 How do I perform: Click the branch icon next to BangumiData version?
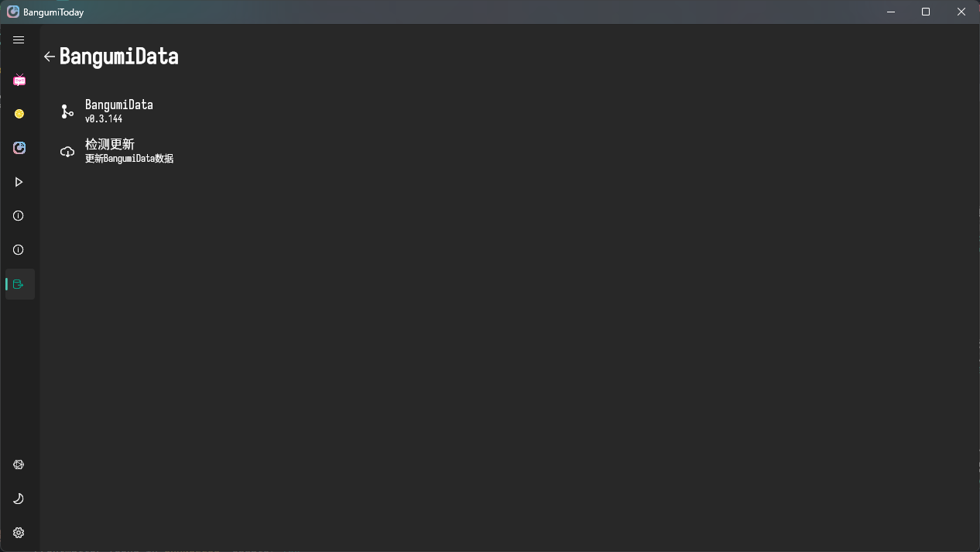point(67,111)
